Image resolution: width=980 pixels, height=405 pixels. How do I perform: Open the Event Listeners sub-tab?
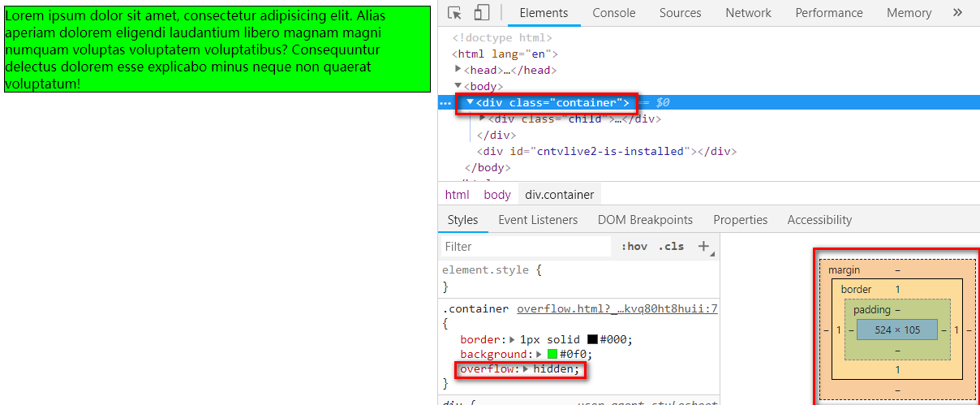[x=538, y=220]
